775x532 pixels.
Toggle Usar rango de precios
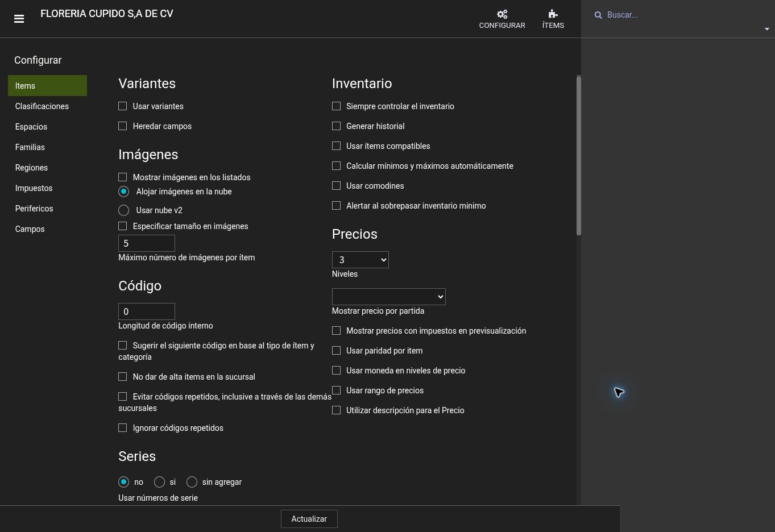coord(337,390)
